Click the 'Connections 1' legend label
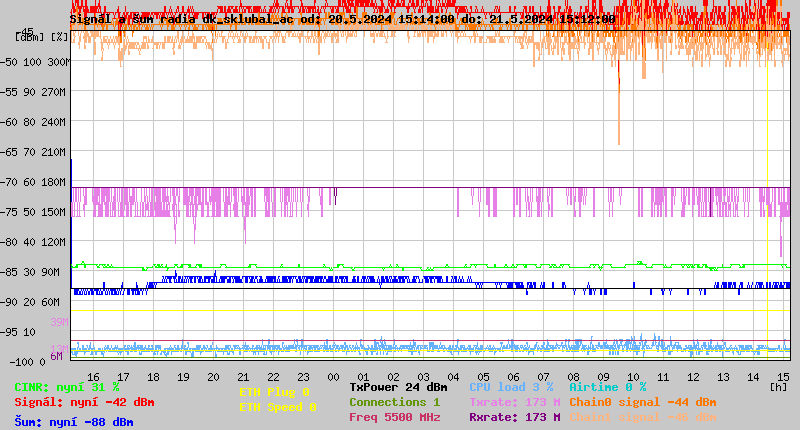800x430 pixels. tap(394, 402)
